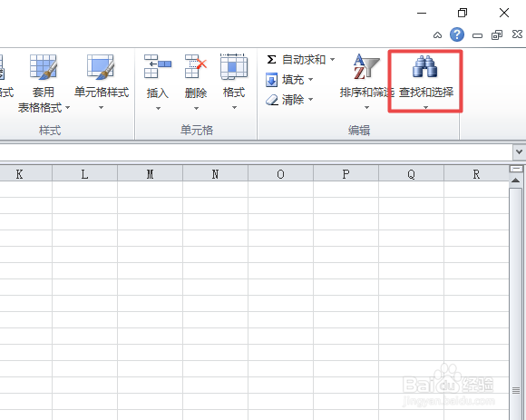The width and height of the screenshot is (526, 420).
Task: Select column P header
Action: [346, 174]
